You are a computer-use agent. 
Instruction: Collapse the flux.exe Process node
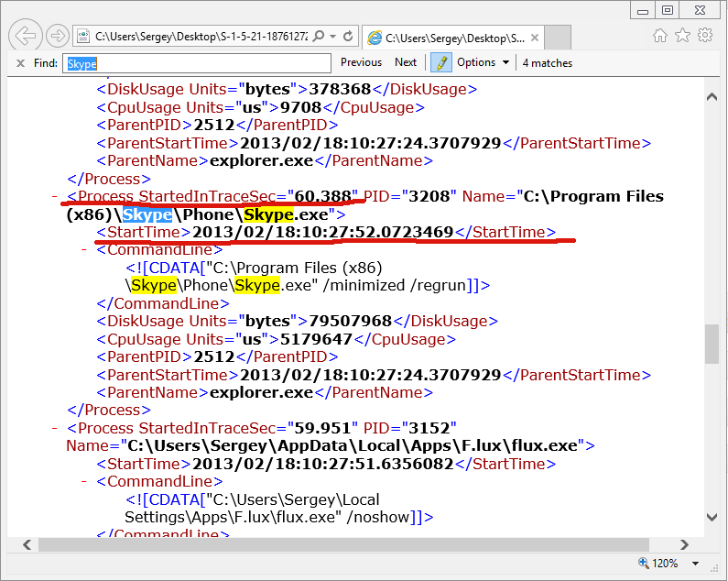[x=55, y=428]
